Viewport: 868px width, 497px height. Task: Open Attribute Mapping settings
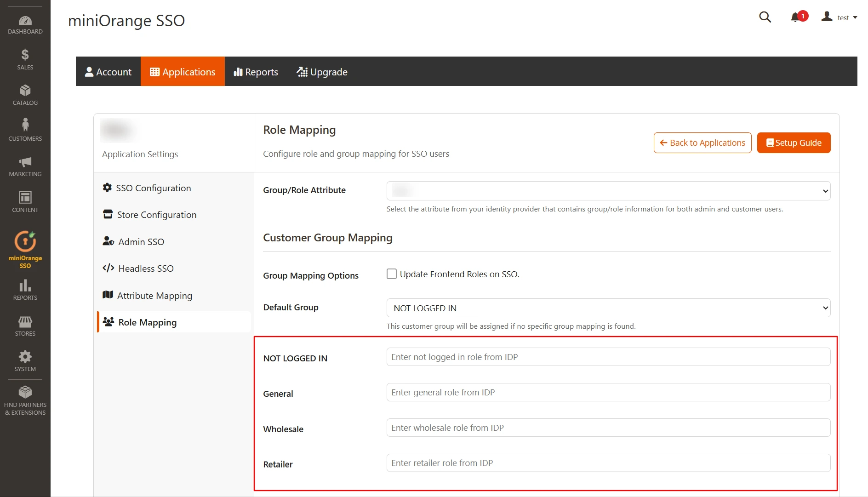point(154,295)
